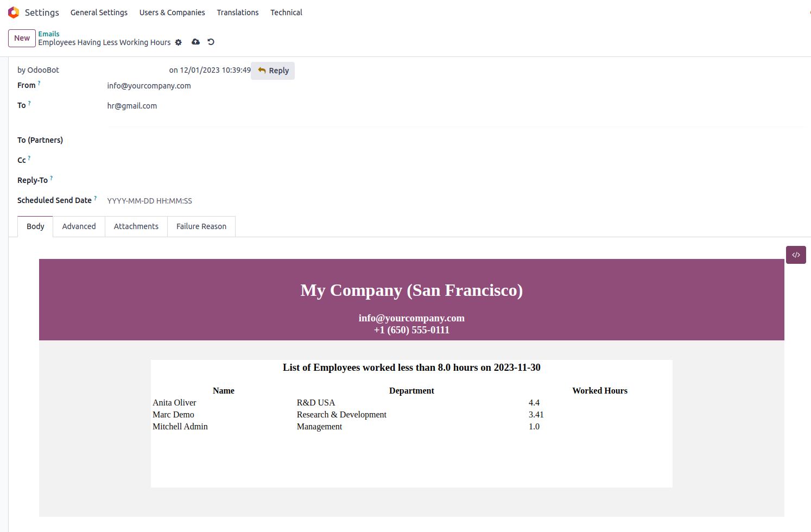Switch to the Failure Reason tab
This screenshot has height=532, width=811.
201,226
